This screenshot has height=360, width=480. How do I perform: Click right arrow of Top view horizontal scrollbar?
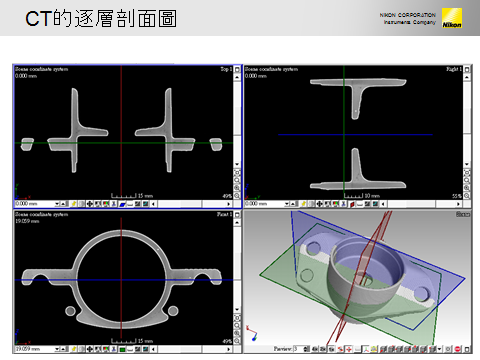point(229,204)
